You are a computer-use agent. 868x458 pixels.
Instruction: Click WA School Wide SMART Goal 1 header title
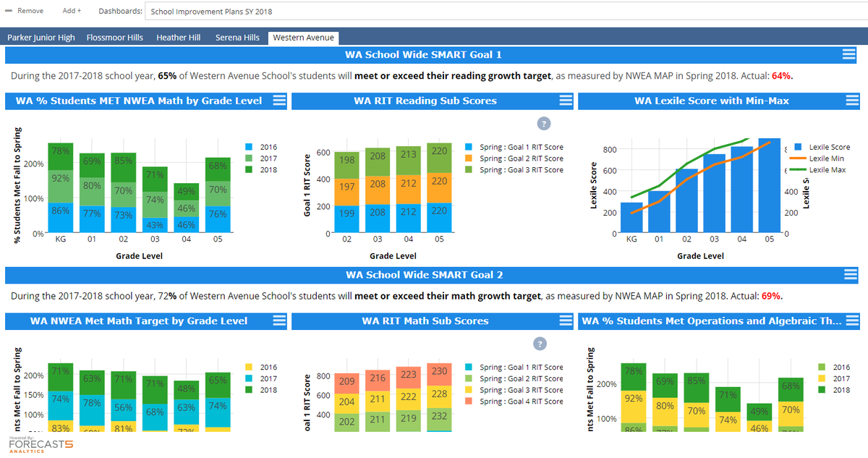click(x=423, y=55)
